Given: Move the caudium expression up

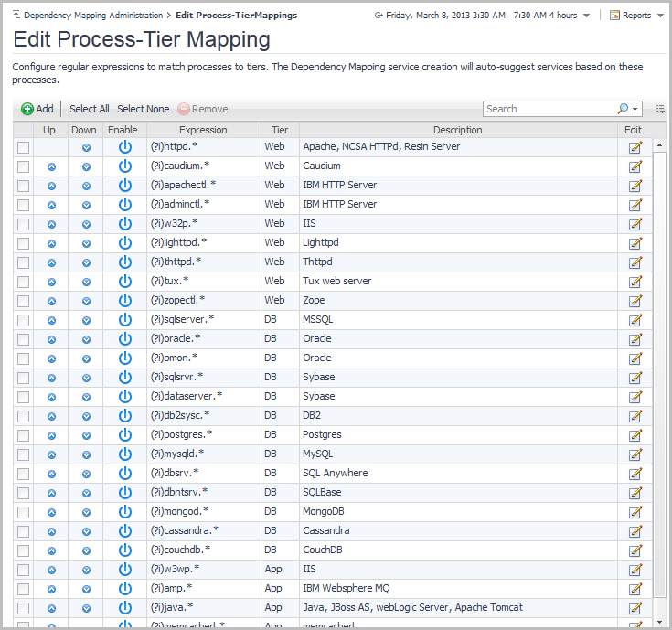Looking at the screenshot, I should [x=51, y=166].
